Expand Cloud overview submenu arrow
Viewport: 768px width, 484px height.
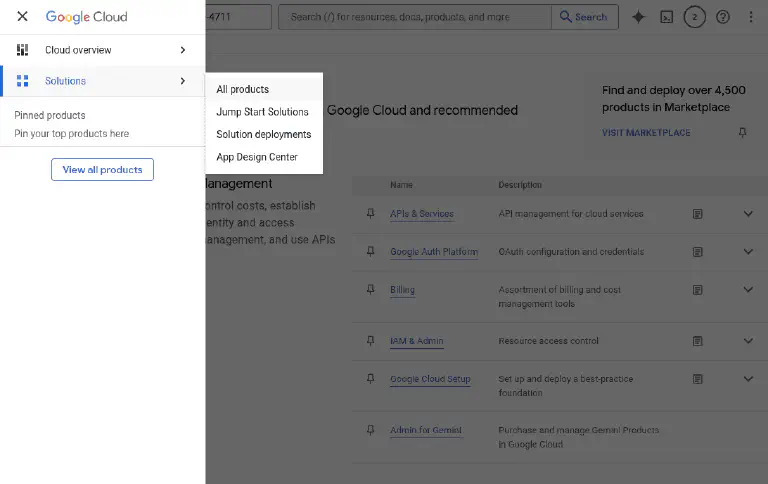(x=182, y=50)
